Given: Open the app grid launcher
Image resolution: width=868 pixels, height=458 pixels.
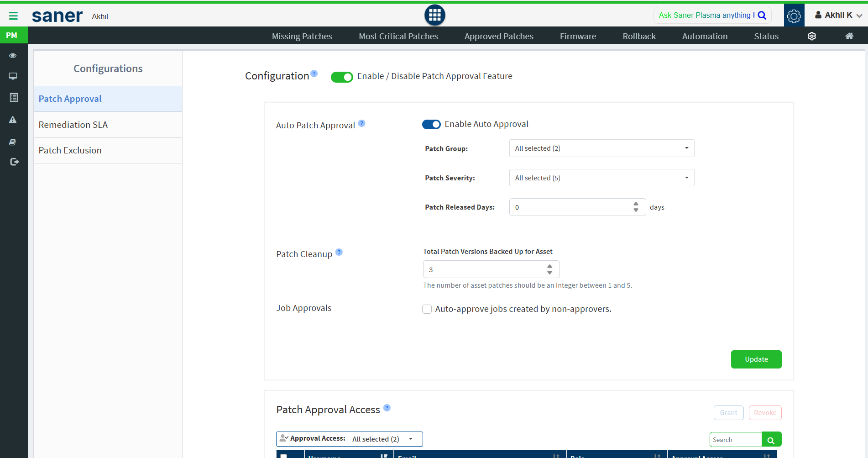Looking at the screenshot, I should click(x=434, y=15).
